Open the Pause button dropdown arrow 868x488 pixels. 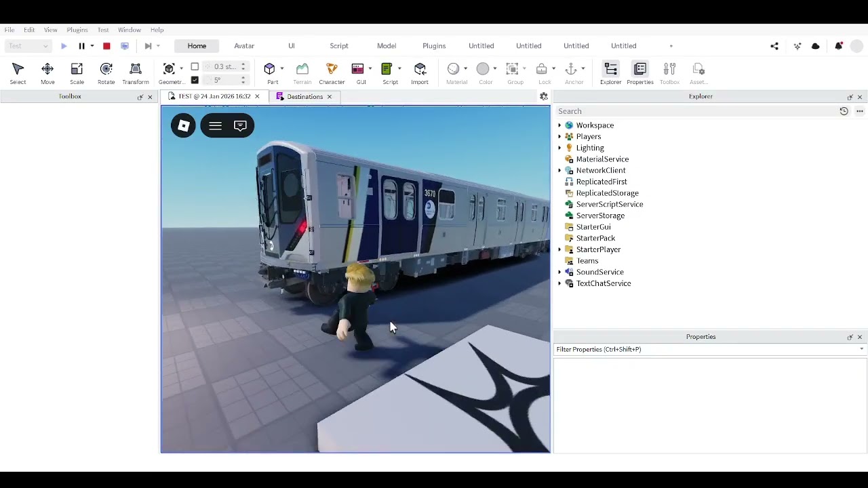(x=92, y=46)
